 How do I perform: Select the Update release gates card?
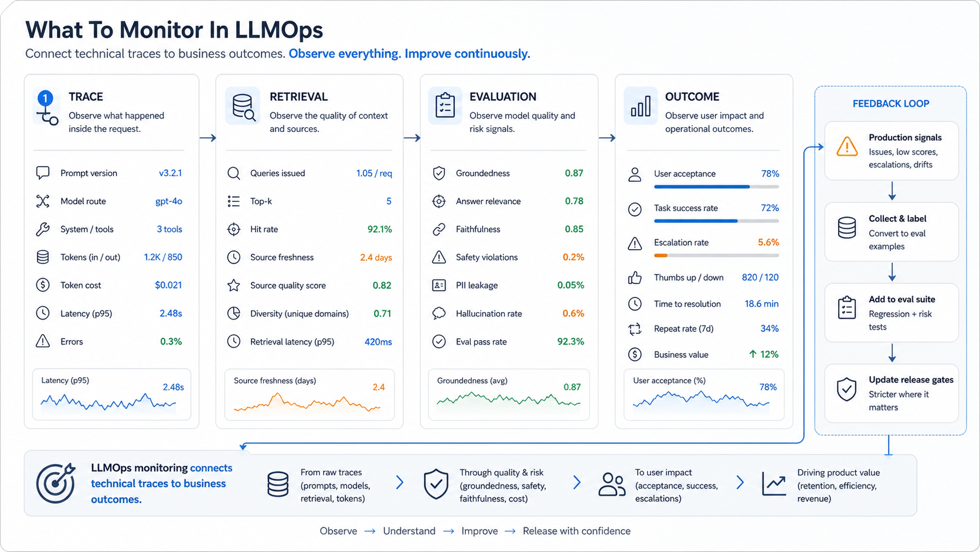[x=891, y=394]
